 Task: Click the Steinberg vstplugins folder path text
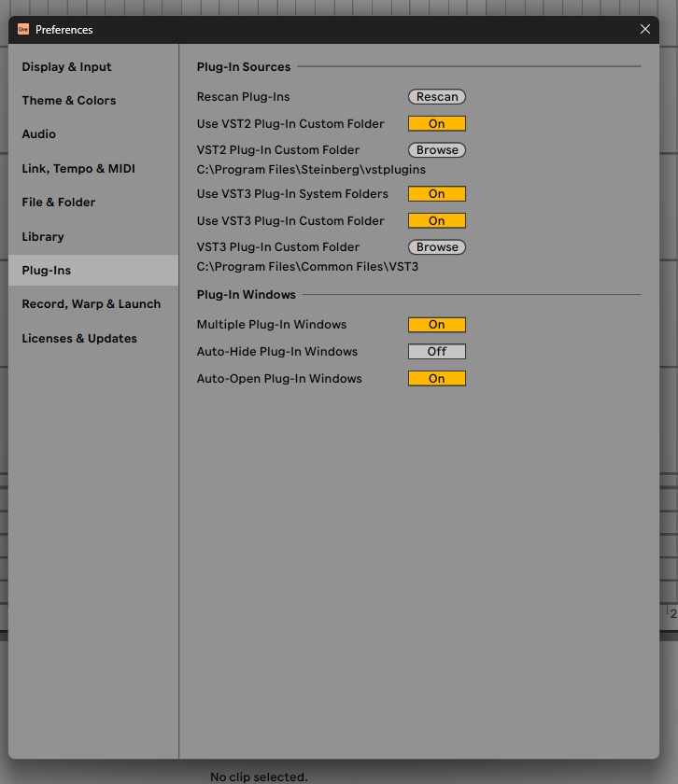pyautogui.click(x=311, y=170)
